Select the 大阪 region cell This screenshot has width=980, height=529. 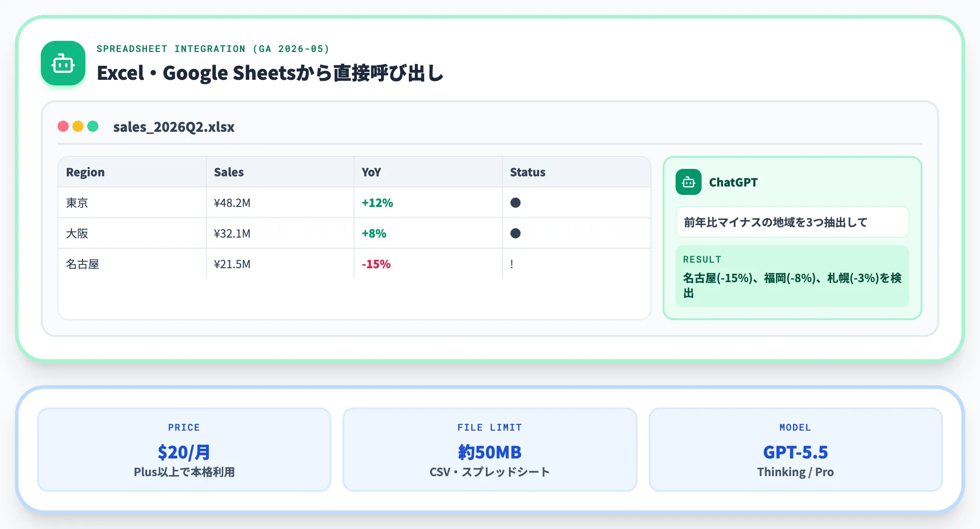[x=132, y=233]
